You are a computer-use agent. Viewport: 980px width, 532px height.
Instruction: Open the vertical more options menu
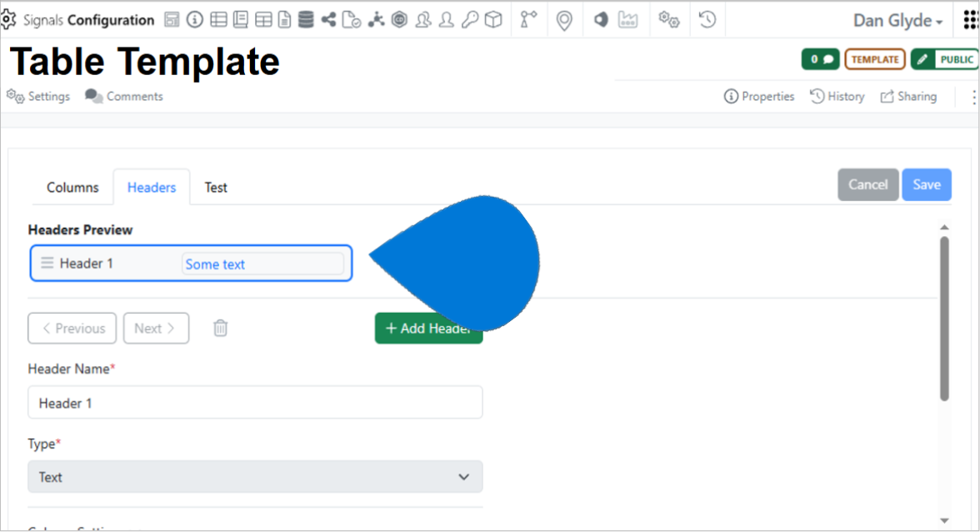(973, 97)
